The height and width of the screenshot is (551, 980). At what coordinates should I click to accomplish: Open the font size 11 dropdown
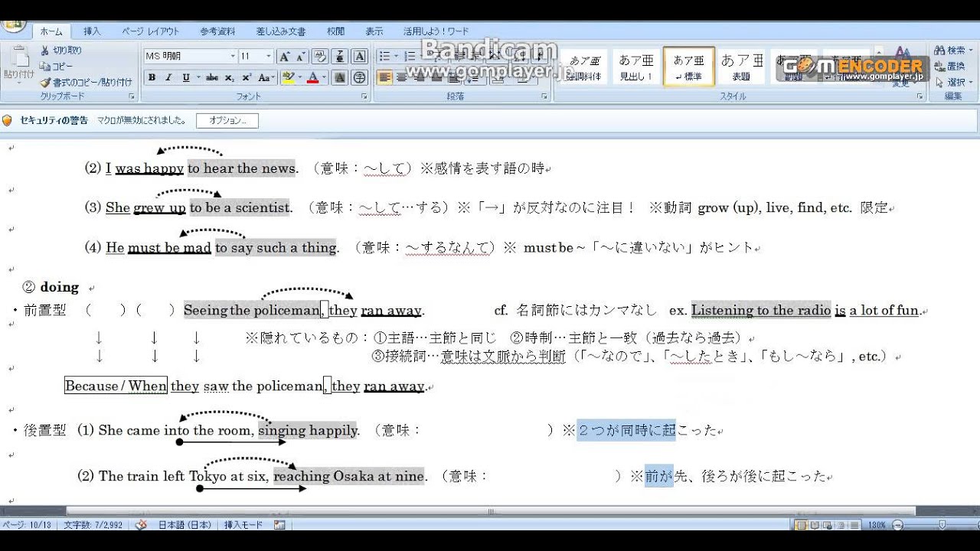coord(269,57)
